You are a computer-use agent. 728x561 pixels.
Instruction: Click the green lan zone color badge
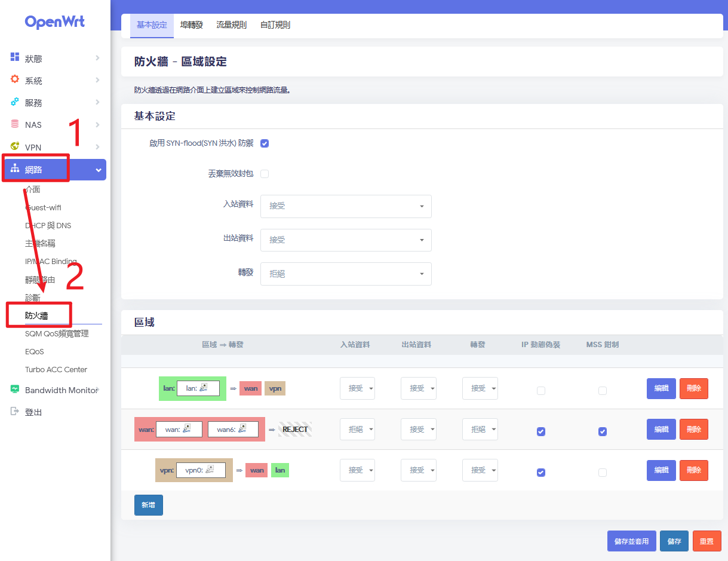coord(168,388)
